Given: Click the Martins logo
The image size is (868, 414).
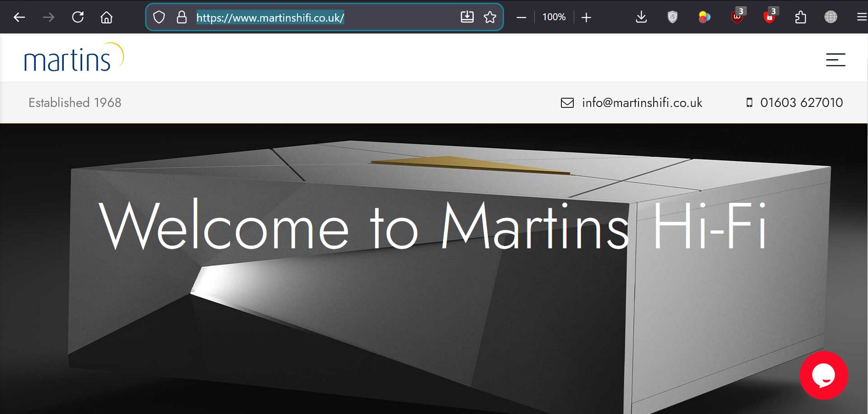Looking at the screenshot, I should (74, 57).
